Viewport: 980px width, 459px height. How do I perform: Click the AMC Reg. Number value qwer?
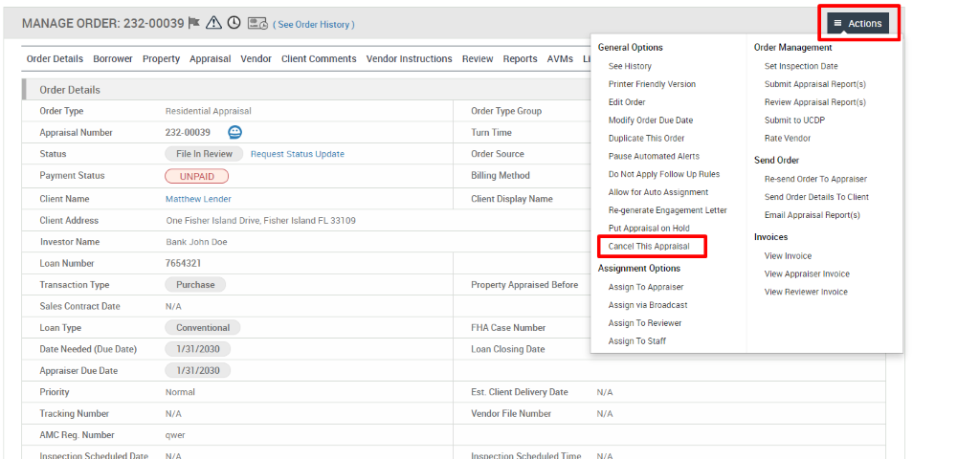175,435
